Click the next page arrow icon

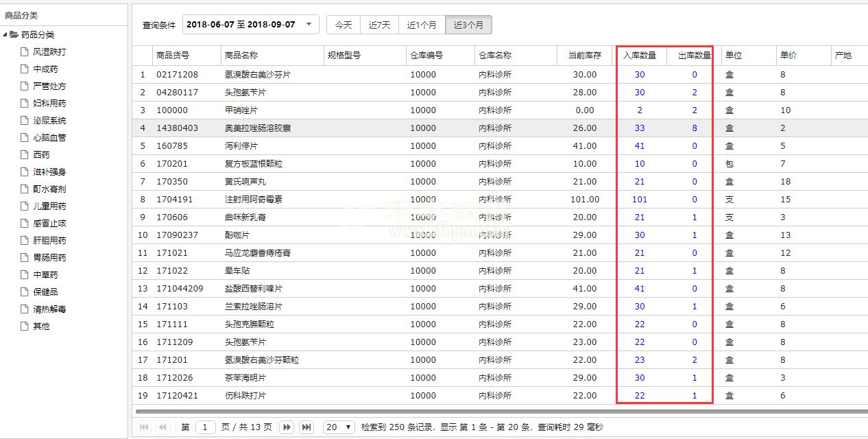coord(287,427)
